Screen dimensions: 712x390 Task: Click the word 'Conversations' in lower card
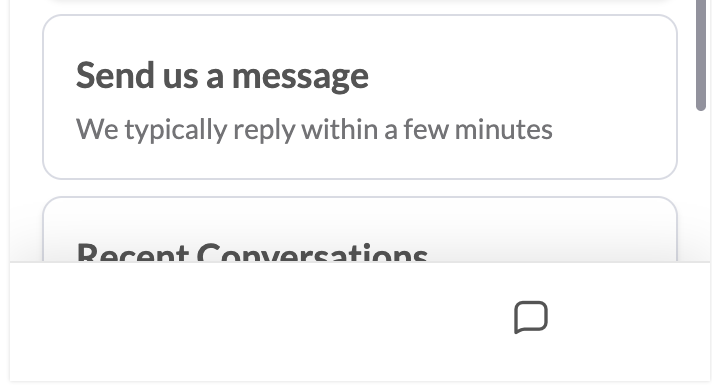[x=312, y=252]
